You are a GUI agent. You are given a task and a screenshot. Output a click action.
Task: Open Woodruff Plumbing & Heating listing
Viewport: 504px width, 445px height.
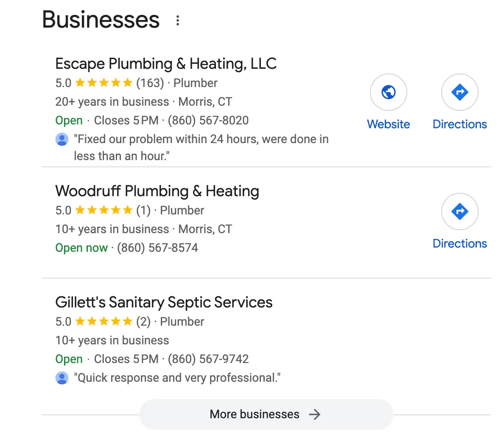click(x=157, y=191)
